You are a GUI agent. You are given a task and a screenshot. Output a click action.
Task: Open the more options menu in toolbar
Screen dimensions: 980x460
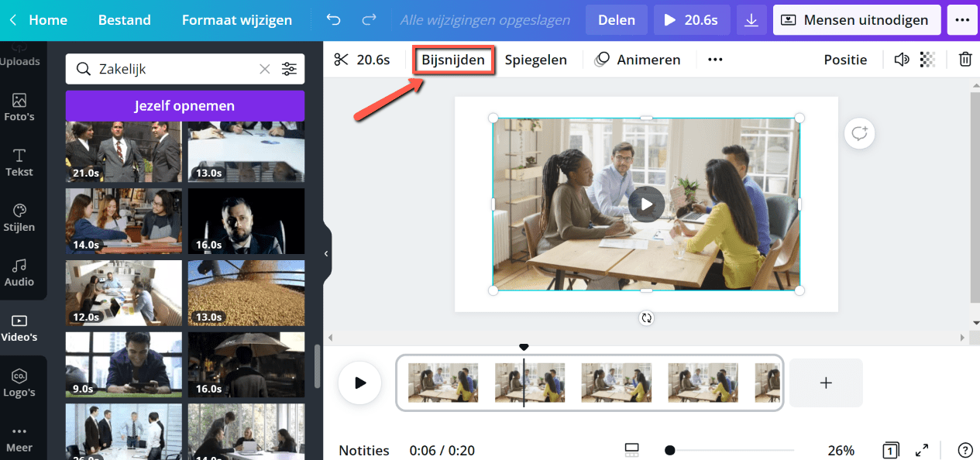point(715,60)
